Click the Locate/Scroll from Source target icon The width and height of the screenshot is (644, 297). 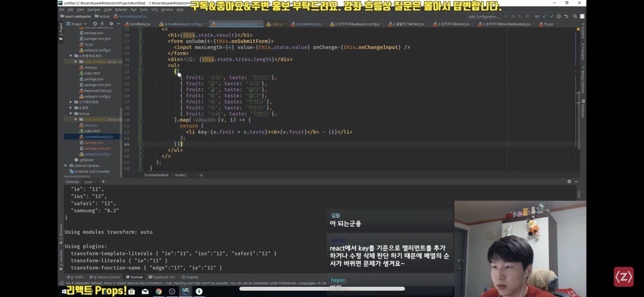click(95, 24)
